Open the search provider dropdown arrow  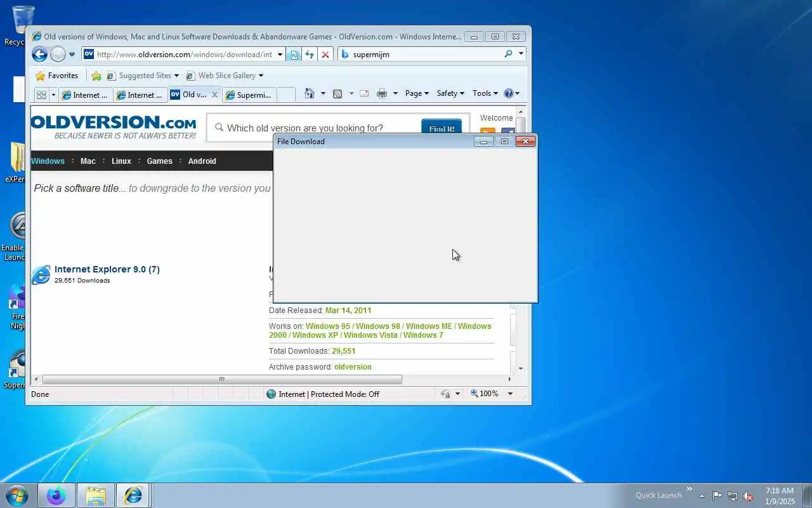(521, 54)
